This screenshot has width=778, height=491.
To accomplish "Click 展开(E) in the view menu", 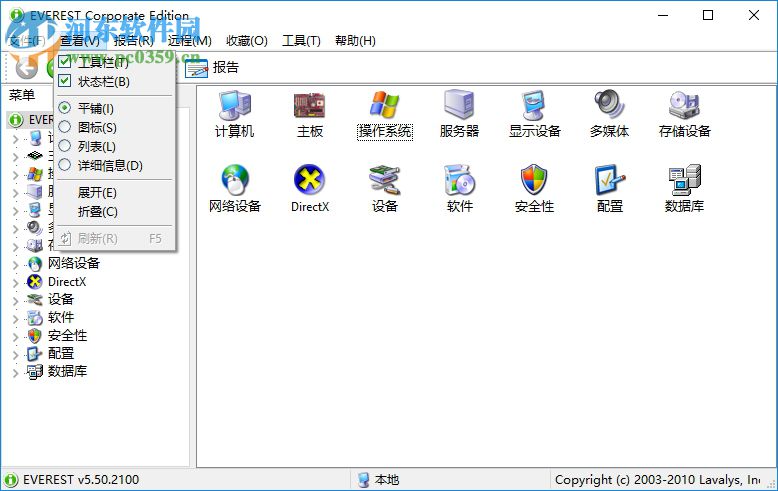I will click(x=115, y=192).
